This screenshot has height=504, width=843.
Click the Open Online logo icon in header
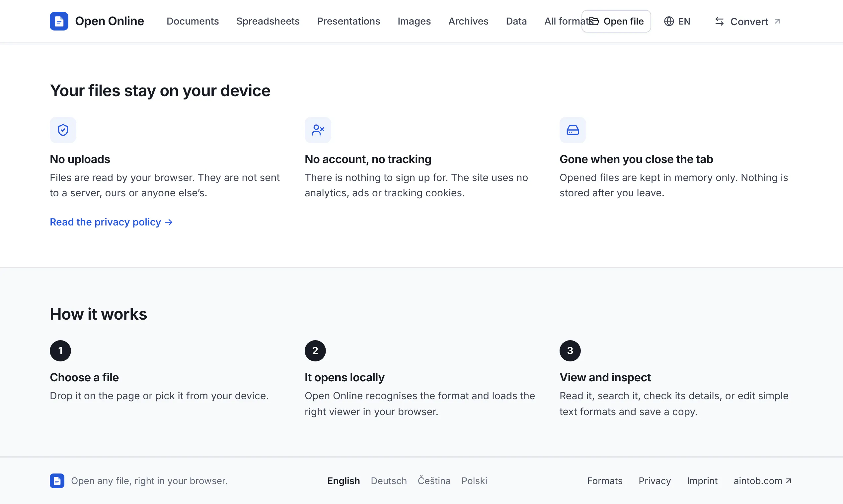tap(59, 21)
